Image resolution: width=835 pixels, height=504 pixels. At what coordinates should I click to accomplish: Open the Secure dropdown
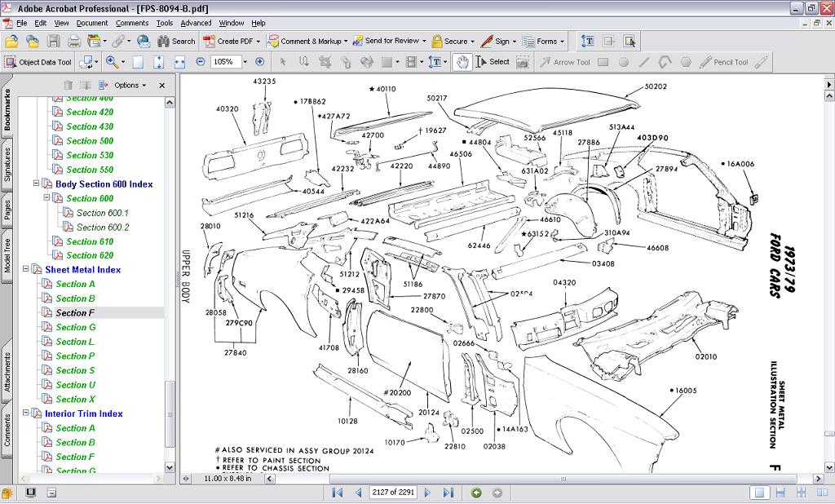point(453,41)
